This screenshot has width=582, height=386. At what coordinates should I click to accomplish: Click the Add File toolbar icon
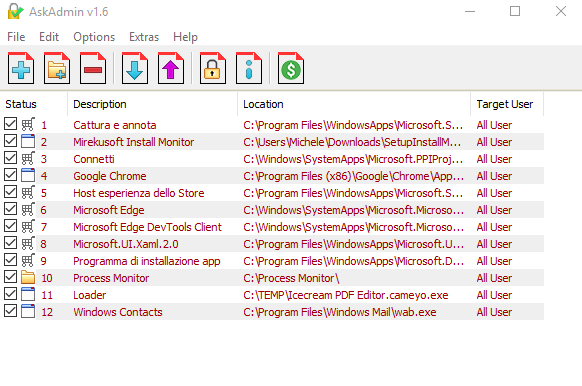click(21, 68)
